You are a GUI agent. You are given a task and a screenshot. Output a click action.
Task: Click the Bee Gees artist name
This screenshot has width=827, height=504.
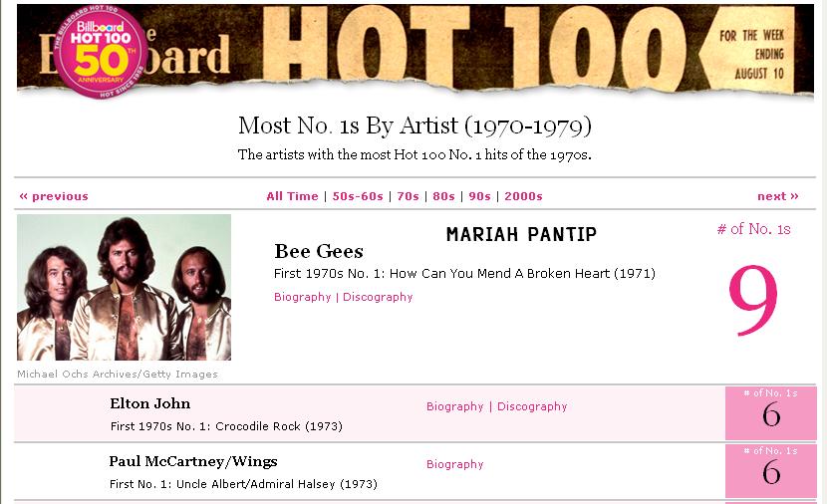(319, 251)
